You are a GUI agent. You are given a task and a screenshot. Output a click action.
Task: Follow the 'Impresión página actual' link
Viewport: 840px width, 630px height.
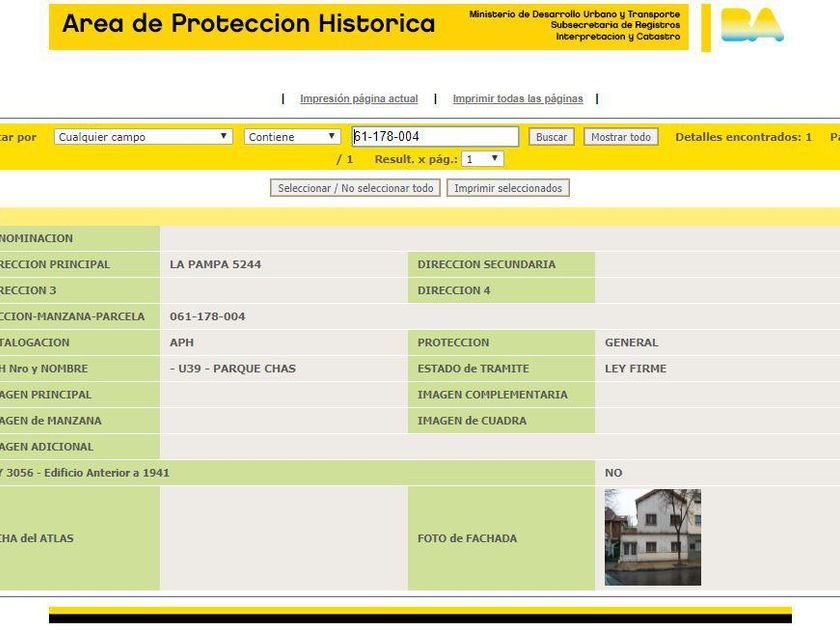(359, 99)
